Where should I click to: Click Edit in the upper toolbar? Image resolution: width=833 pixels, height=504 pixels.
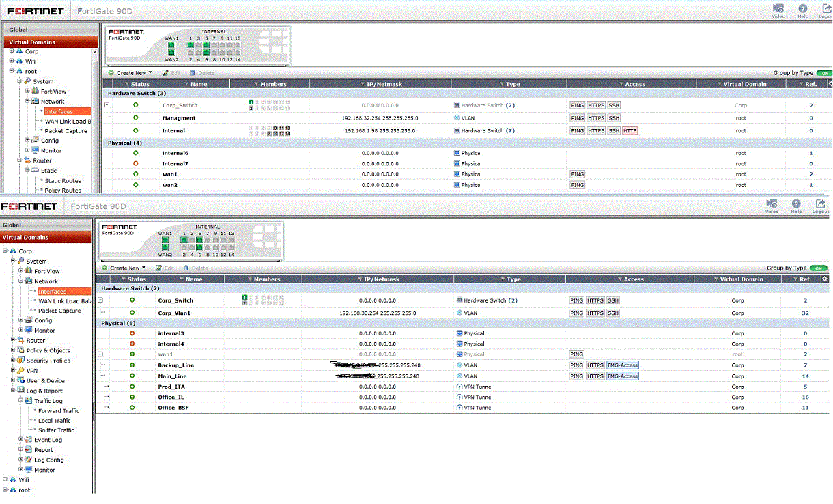(x=171, y=73)
